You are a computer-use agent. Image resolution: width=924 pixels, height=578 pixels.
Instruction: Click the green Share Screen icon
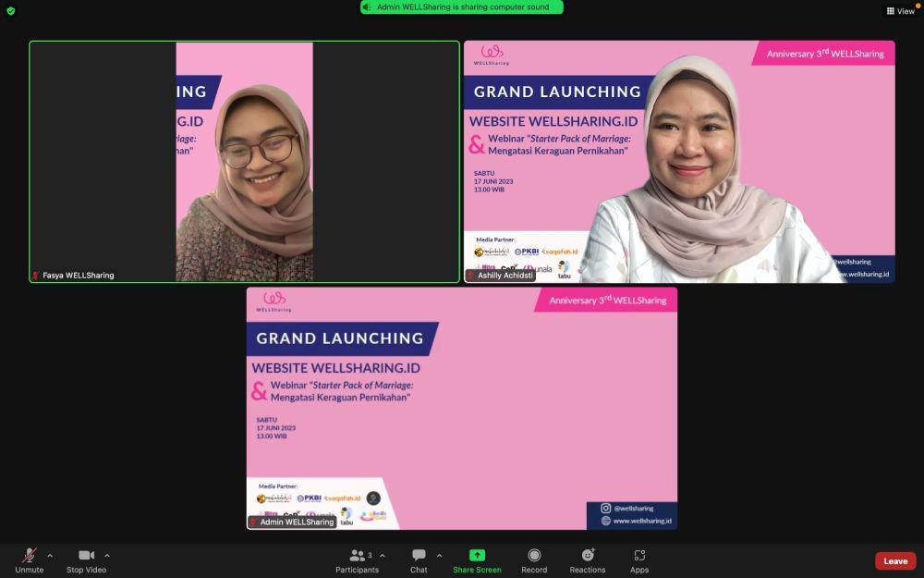click(x=477, y=556)
